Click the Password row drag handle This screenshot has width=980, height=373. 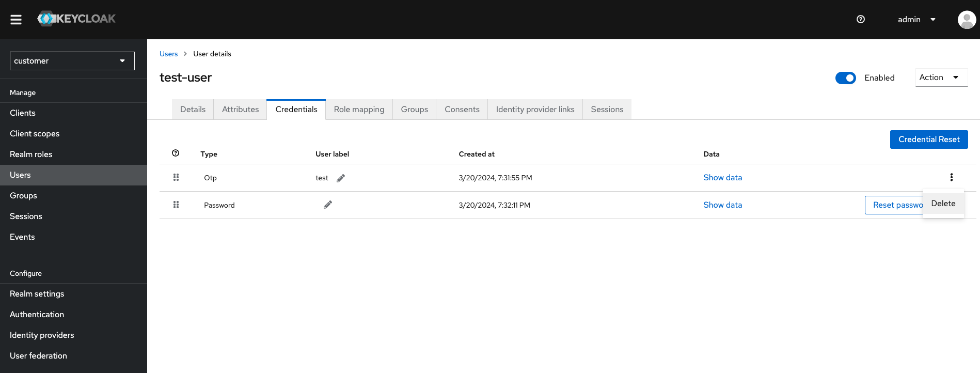(x=176, y=205)
